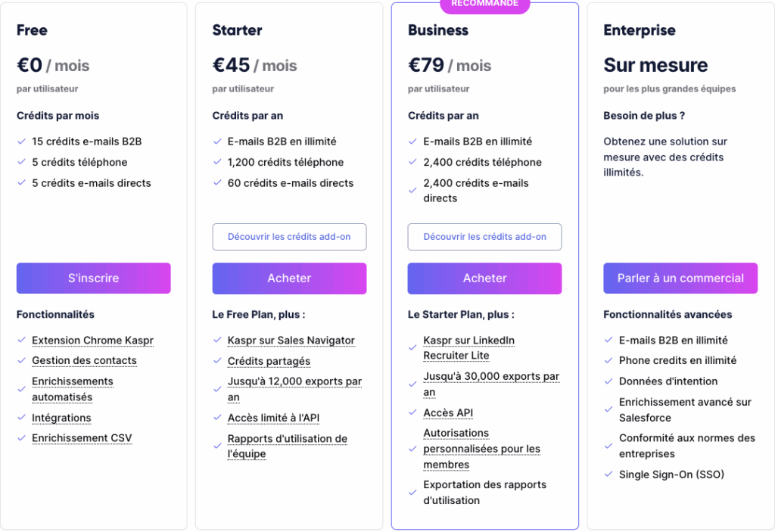This screenshot has height=532, width=775.
Task: Click the Recommandé badge on Business plan
Action: coord(484,5)
